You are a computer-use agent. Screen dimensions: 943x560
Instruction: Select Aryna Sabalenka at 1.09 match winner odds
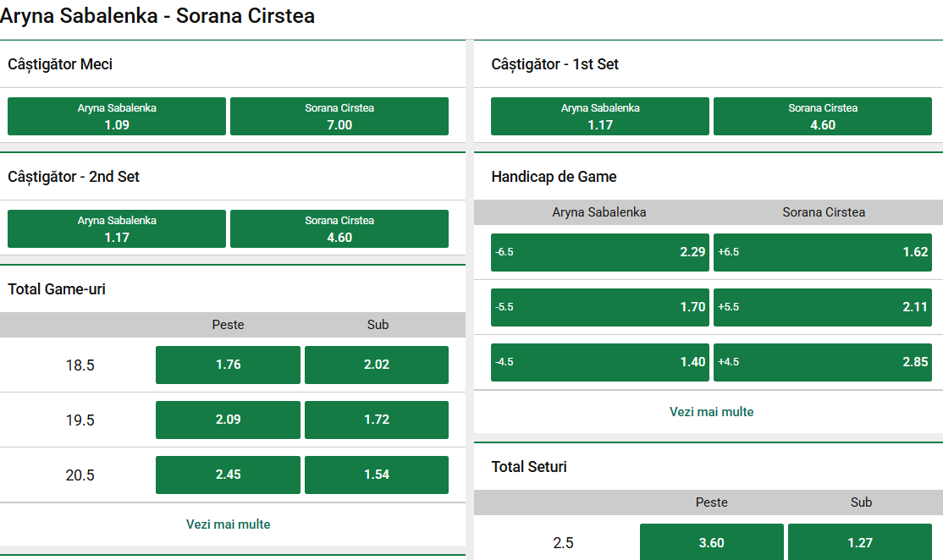coord(116,116)
